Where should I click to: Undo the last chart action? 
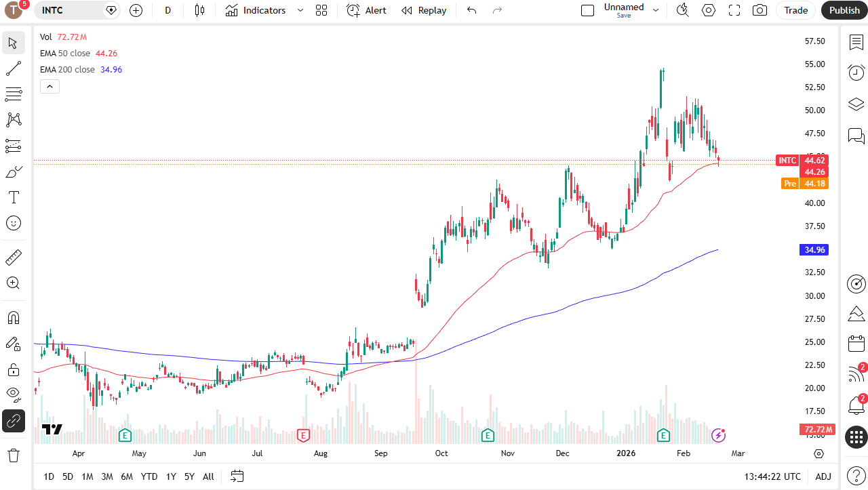tap(472, 10)
